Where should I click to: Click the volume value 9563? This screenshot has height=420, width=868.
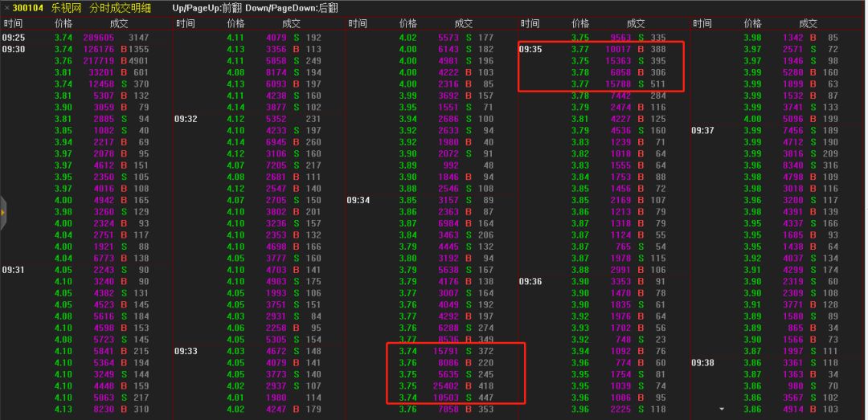pos(621,38)
